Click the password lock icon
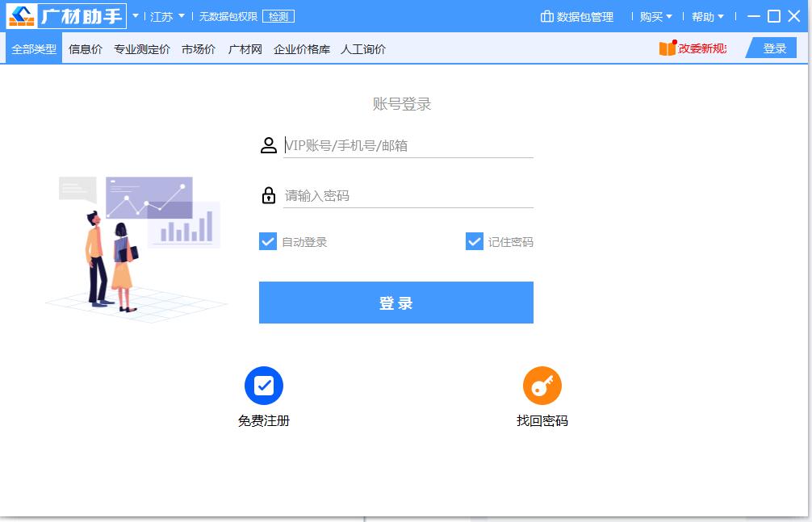This screenshot has height=522, width=812. pyautogui.click(x=269, y=194)
